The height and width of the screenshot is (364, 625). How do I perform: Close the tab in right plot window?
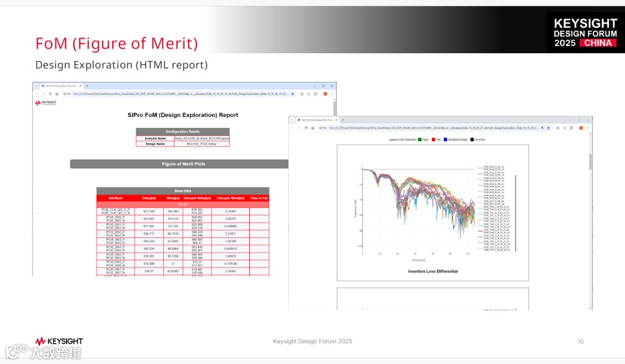[x=336, y=120]
